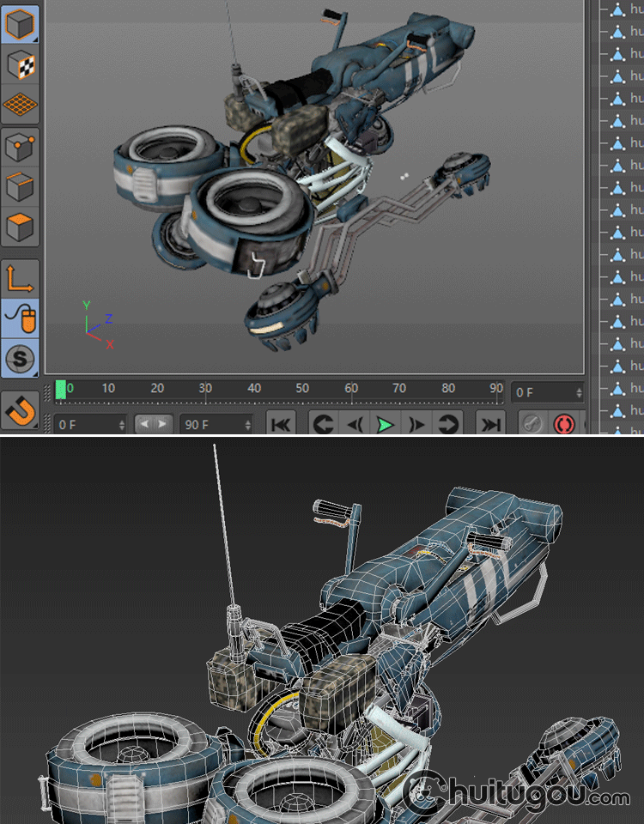Click the green playhead on the timeline ruler
The image size is (644, 824).
[x=60, y=391]
